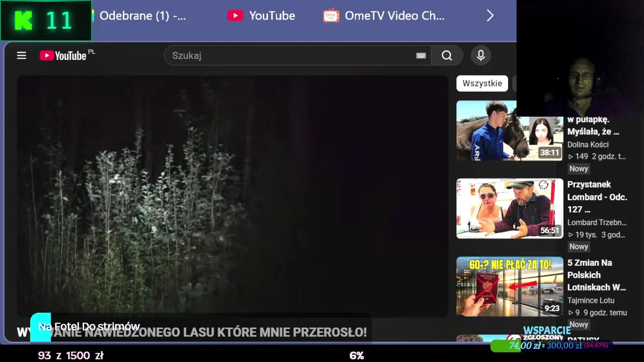The height and width of the screenshot is (362, 644).
Task: Open video titled 'w pułapkę. Myślała, że ...'
Action: (593, 126)
